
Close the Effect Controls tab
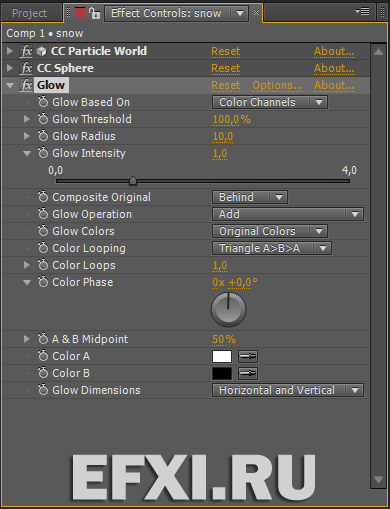click(x=256, y=13)
